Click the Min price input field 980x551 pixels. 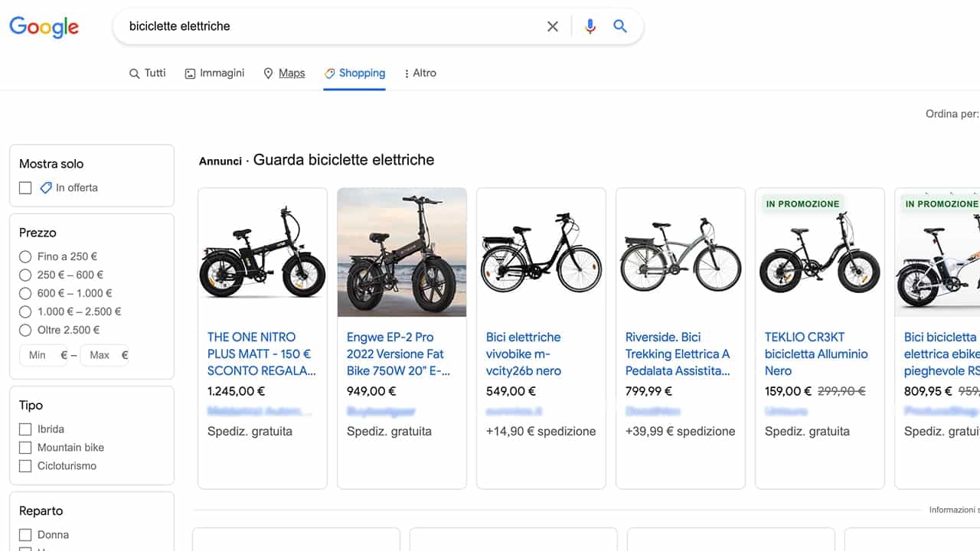click(44, 355)
